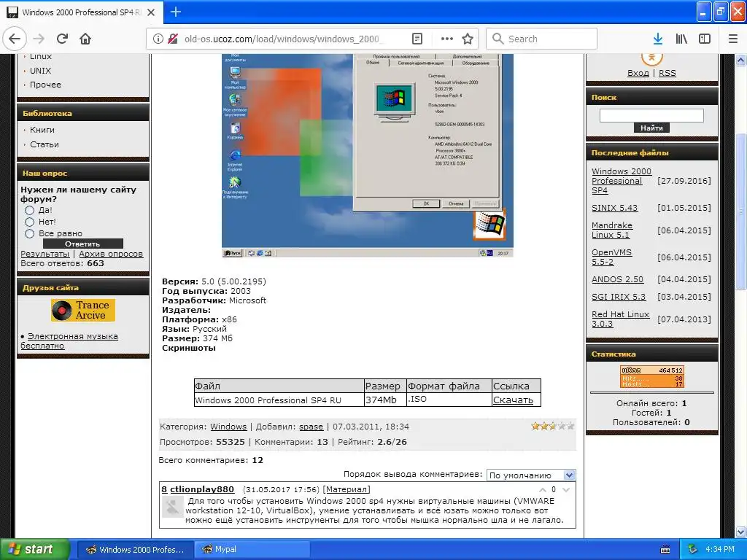Viewport: 747px width, 560px height.
Task: Bookmark this page with the star icon
Action: [x=468, y=39]
